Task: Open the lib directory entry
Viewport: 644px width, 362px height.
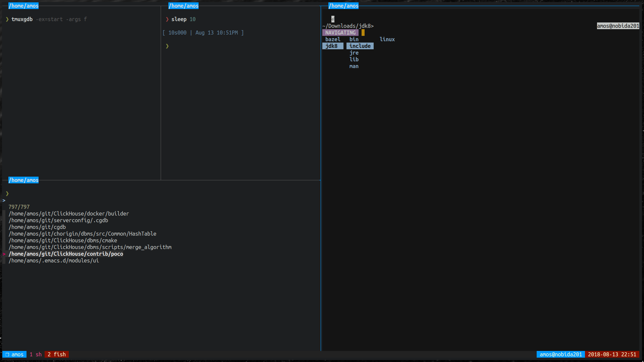Action: [354, 59]
